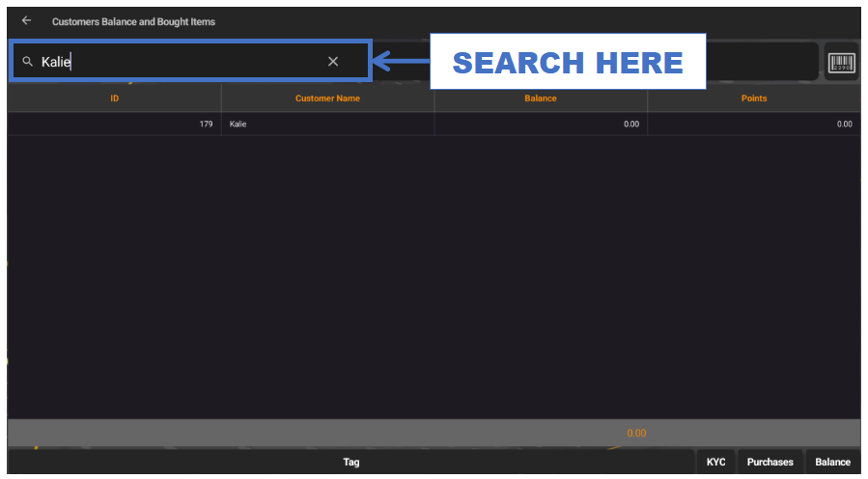This screenshot has height=479, width=868.
Task: Open the KYC button
Action: point(715,462)
